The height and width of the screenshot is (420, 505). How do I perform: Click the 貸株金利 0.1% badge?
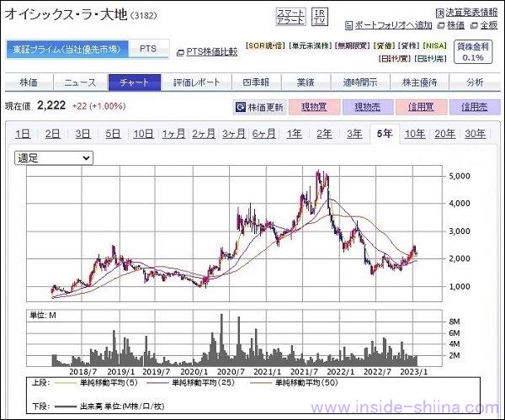coord(473,52)
